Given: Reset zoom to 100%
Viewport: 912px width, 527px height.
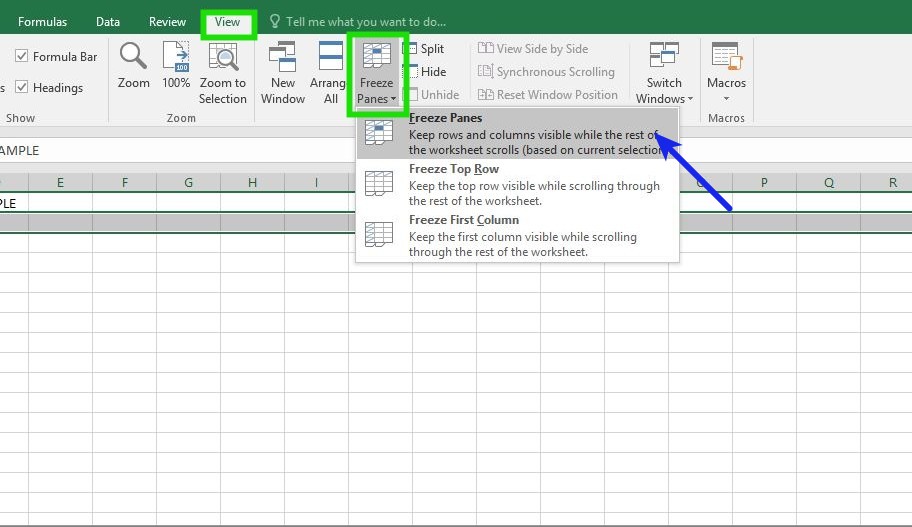Looking at the screenshot, I should (x=176, y=65).
